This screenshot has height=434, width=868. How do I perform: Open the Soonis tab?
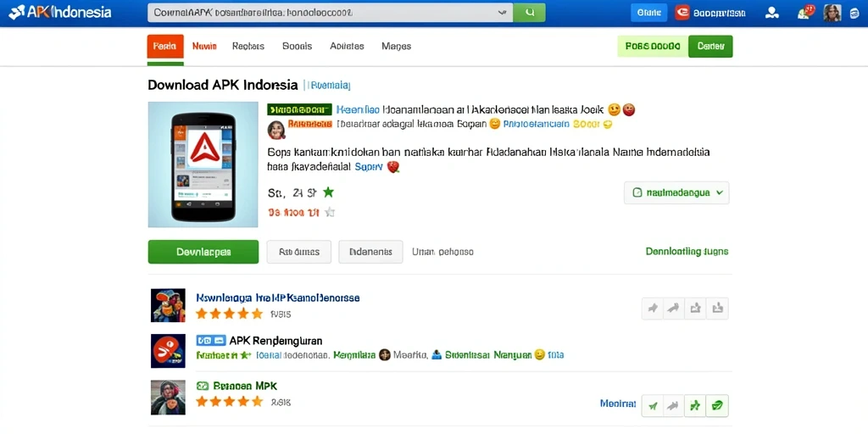coord(298,47)
